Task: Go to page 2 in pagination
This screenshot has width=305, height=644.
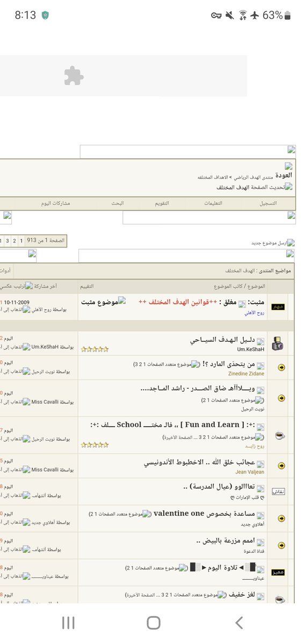Action: (14, 241)
